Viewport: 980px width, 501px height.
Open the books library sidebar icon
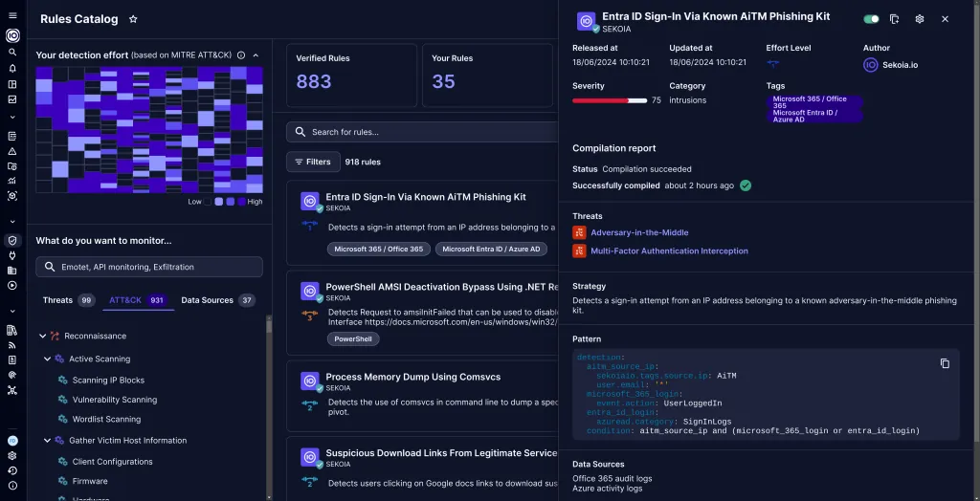(12, 330)
